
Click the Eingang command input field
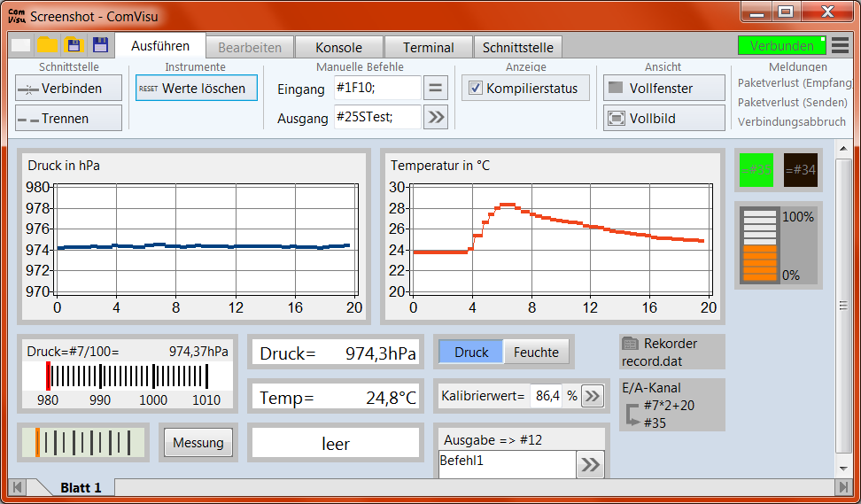pos(376,88)
